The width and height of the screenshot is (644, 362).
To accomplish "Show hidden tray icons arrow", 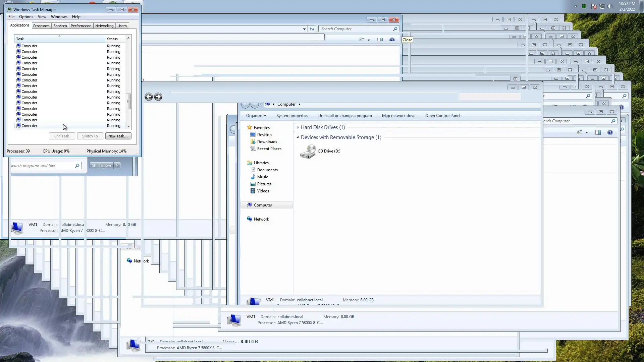I will (x=576, y=6).
